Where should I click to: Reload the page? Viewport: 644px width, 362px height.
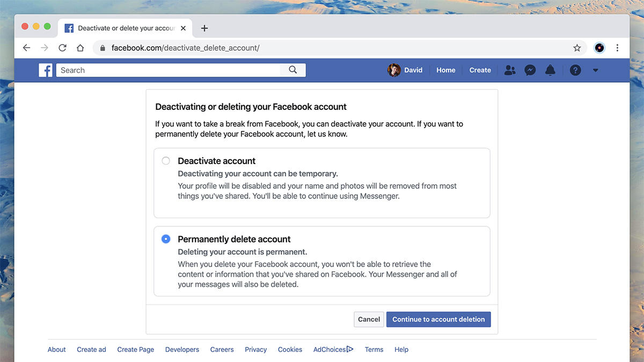point(62,48)
